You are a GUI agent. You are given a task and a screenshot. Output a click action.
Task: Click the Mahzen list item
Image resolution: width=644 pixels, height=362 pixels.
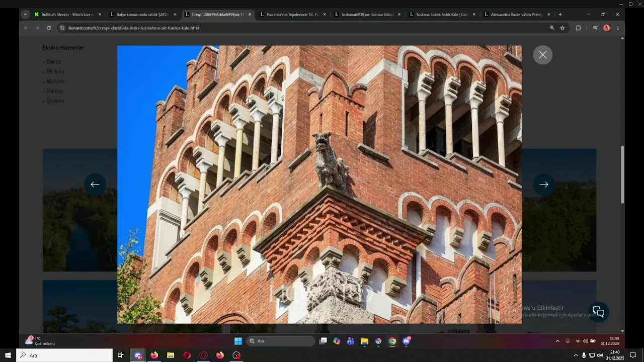coord(55,81)
